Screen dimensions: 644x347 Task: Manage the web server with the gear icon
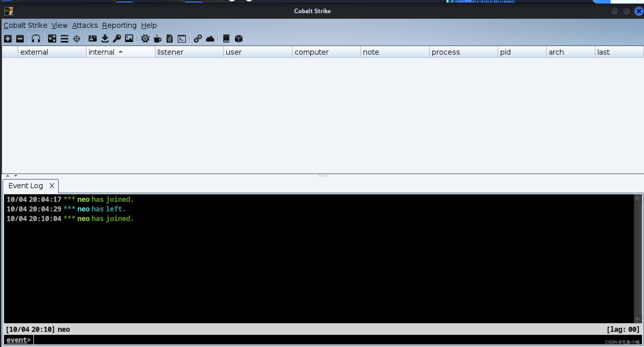[145, 38]
